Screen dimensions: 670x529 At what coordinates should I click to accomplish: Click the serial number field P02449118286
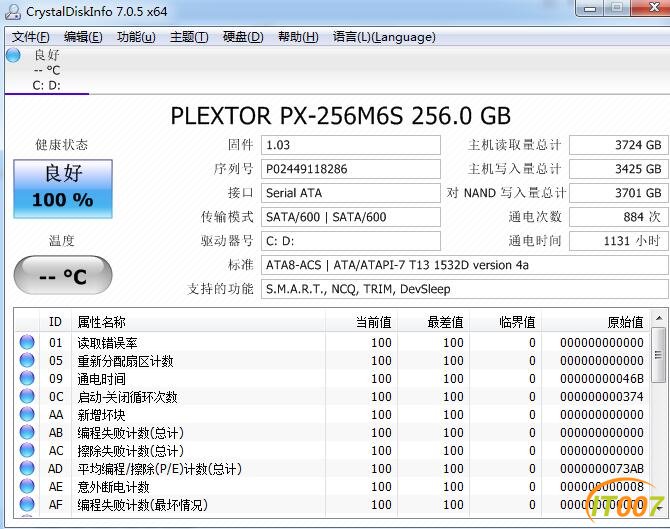click(x=351, y=169)
